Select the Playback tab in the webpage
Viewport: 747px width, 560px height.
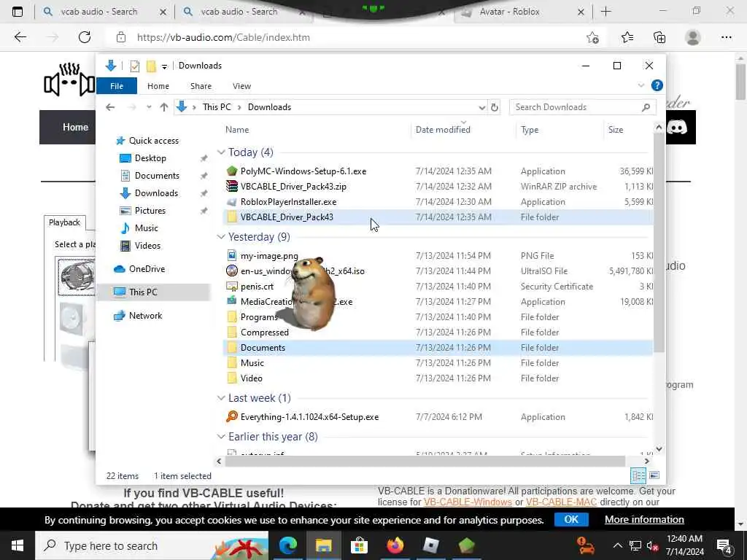[64, 222]
